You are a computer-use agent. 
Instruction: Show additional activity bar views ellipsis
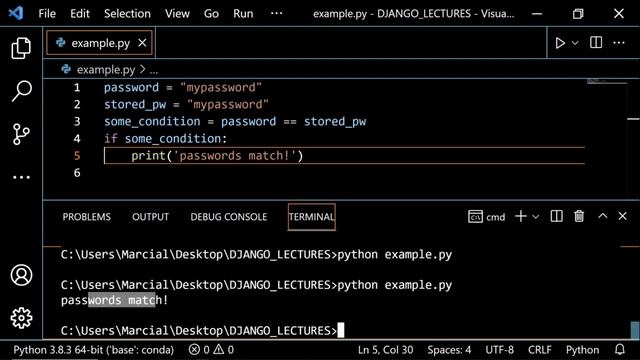21,178
